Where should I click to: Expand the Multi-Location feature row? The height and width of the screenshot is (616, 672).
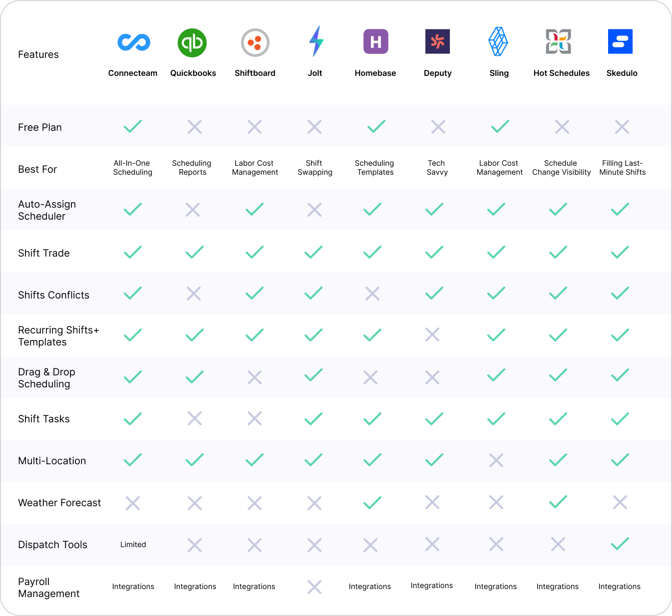pos(52,461)
